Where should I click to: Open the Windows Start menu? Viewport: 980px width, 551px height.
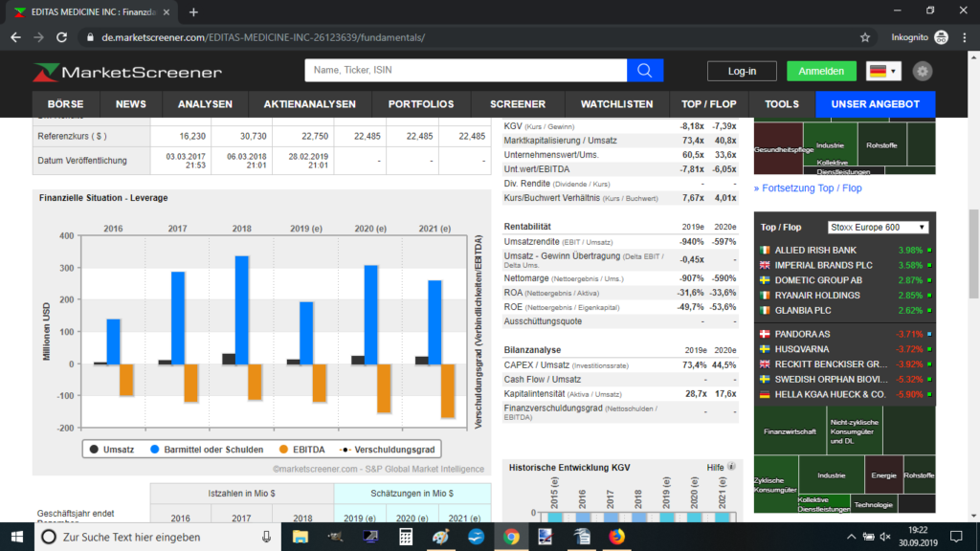coord(17,537)
